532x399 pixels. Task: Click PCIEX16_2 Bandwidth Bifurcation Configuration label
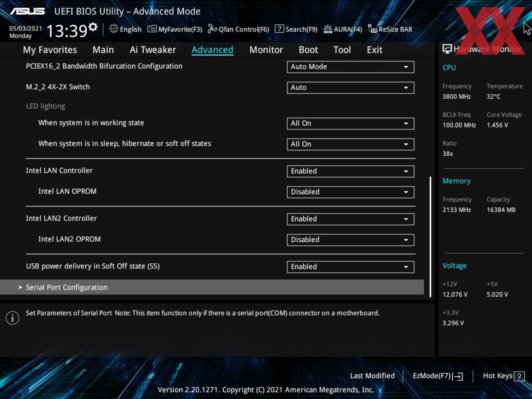pyautogui.click(x=104, y=66)
